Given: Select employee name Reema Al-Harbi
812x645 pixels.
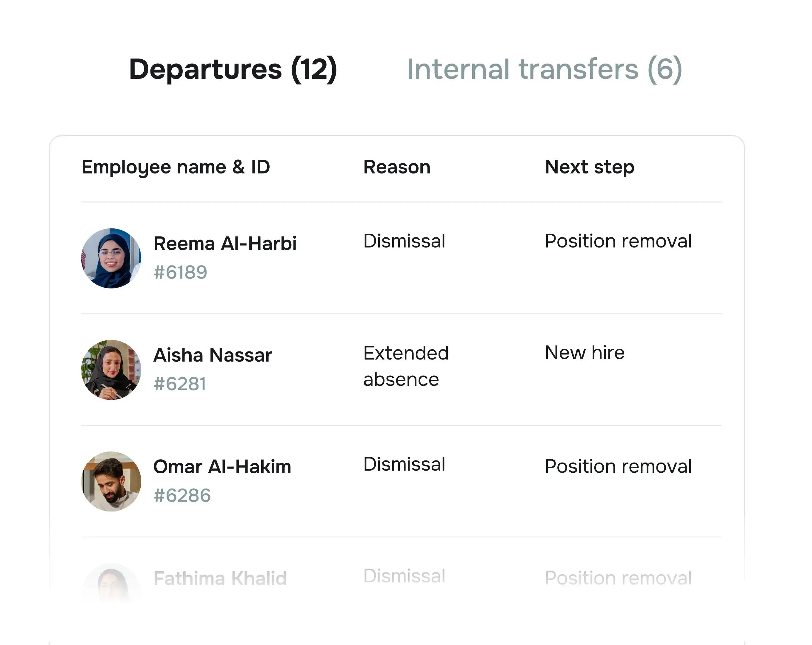Looking at the screenshot, I should tap(225, 243).
